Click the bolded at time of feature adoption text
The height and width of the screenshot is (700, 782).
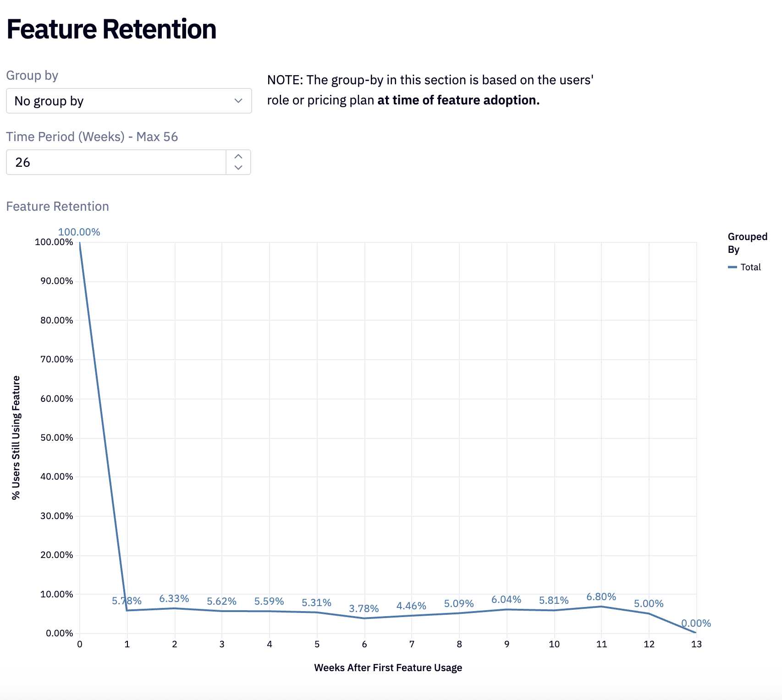pos(458,100)
